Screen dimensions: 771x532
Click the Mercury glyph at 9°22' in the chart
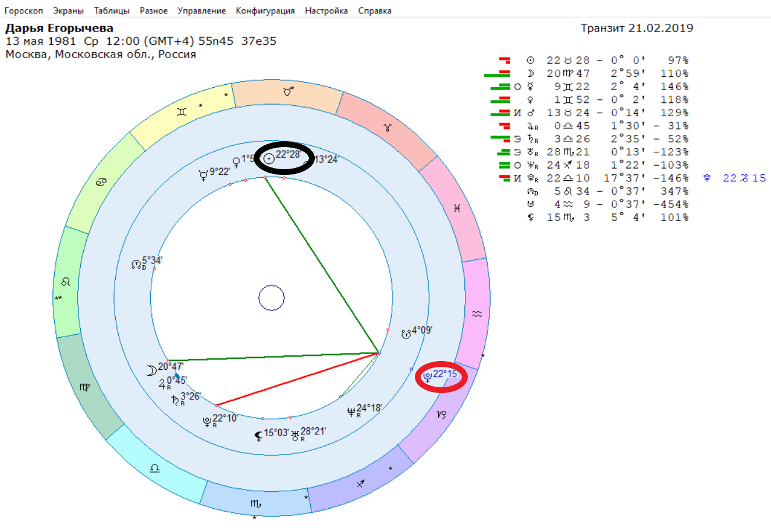click(203, 174)
